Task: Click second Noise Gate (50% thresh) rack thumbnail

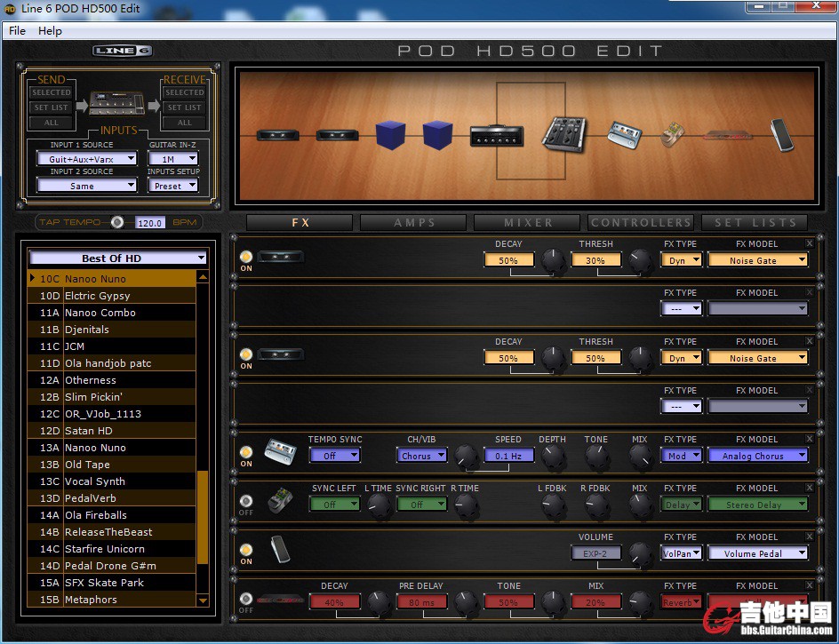Action: pos(281,354)
